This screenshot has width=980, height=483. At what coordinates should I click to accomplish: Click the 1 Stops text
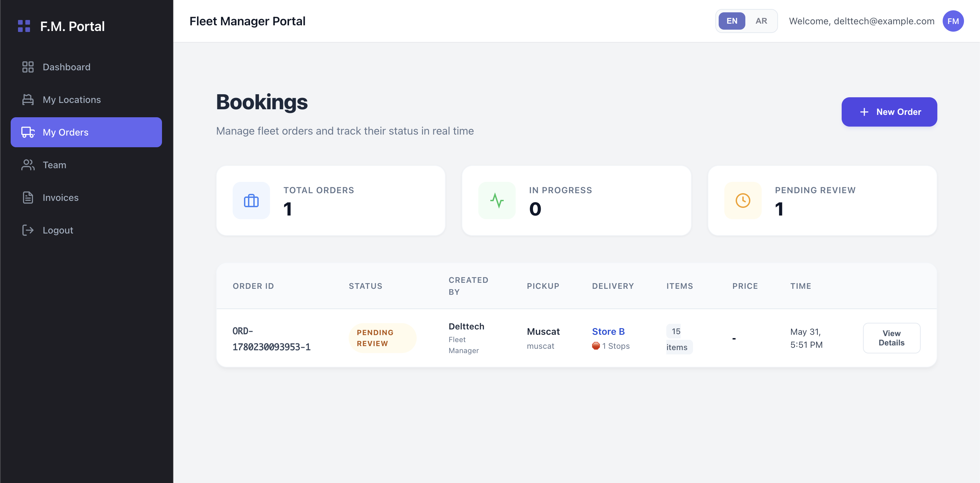[616, 346]
